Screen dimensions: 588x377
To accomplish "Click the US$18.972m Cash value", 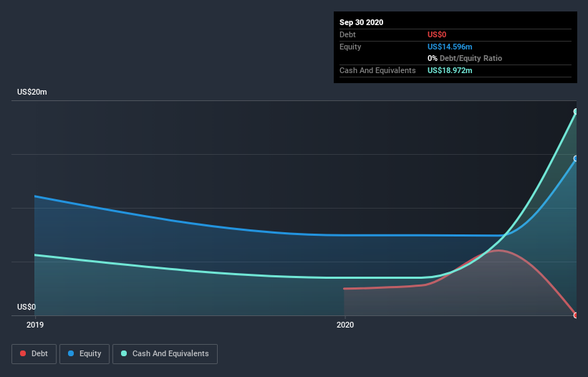I will click(x=450, y=70).
